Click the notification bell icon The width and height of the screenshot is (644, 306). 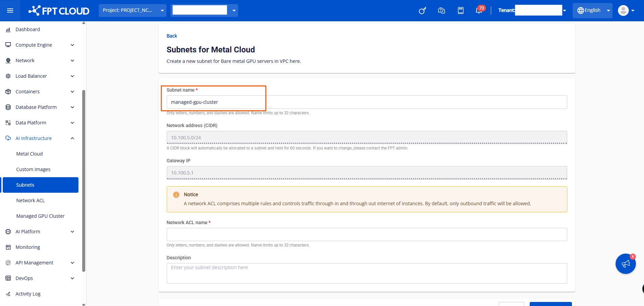[x=479, y=10]
